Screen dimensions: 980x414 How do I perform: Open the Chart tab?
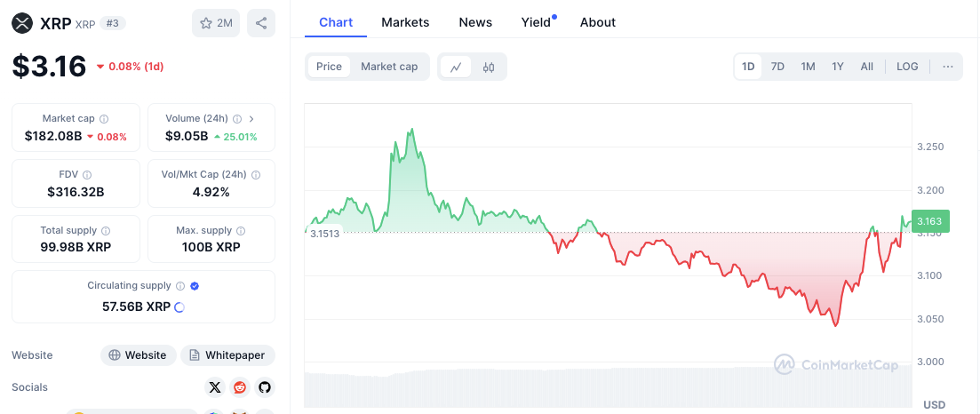pos(336,22)
